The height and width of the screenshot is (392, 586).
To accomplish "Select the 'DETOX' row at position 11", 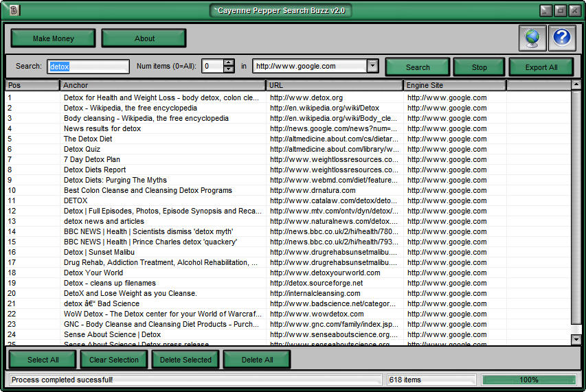I will [x=288, y=200].
